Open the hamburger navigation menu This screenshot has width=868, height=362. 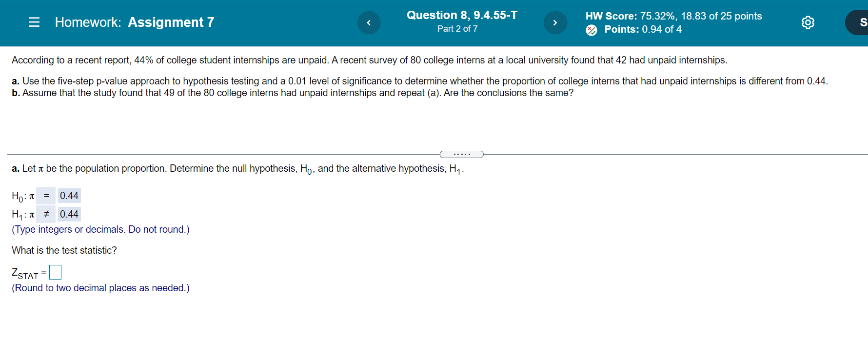pyautogui.click(x=34, y=22)
